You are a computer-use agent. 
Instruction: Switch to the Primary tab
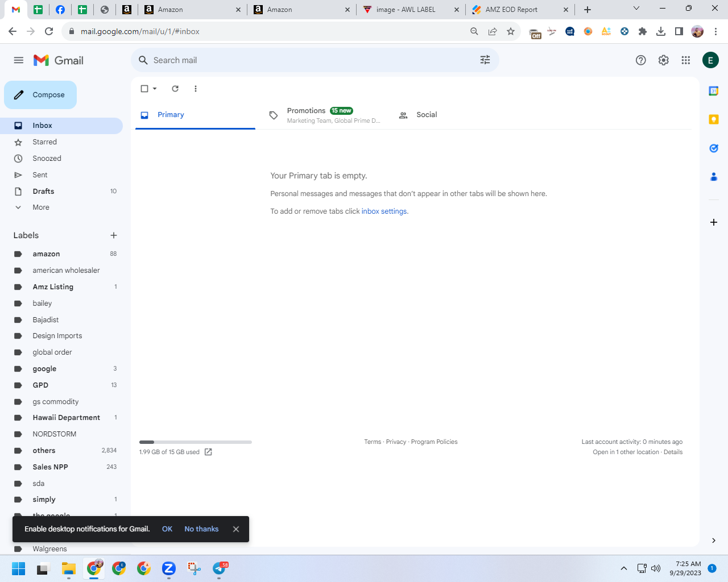pyautogui.click(x=195, y=115)
